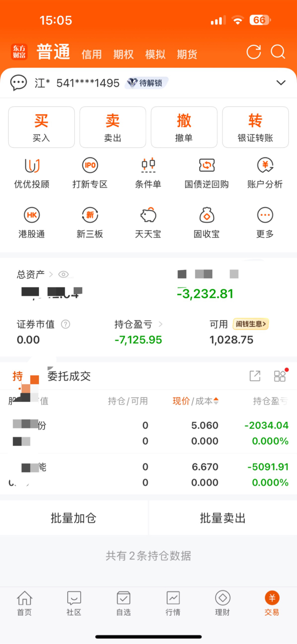Expand 持仓盈亏 details via its chevron
Screen dimensions: 297x644
pos(160,324)
